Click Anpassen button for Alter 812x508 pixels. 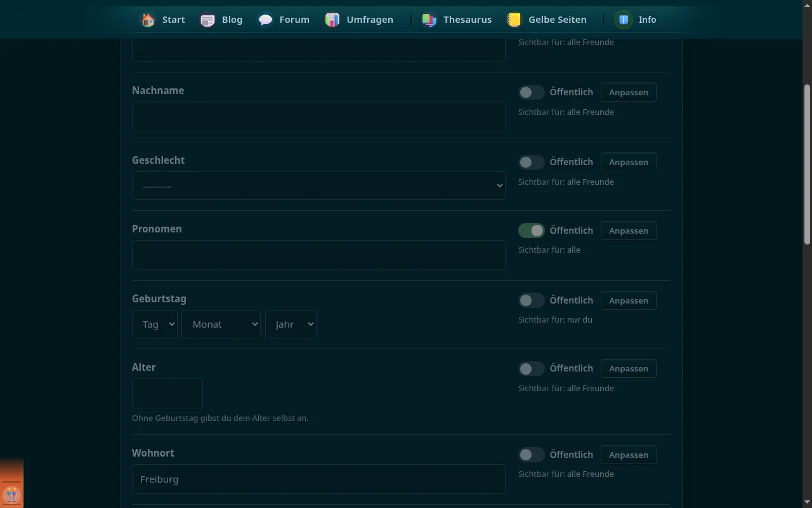(629, 368)
